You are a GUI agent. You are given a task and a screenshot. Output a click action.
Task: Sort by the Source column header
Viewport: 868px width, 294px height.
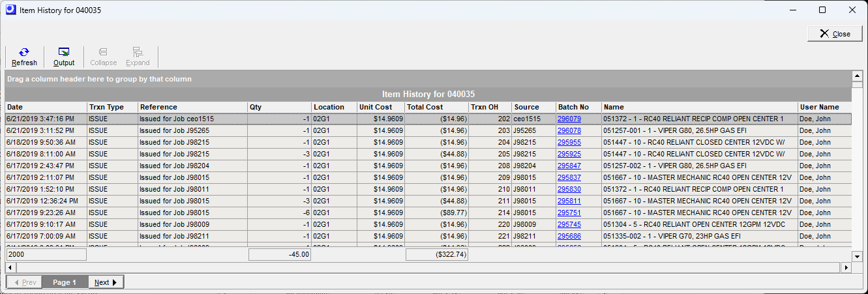pyautogui.click(x=533, y=107)
